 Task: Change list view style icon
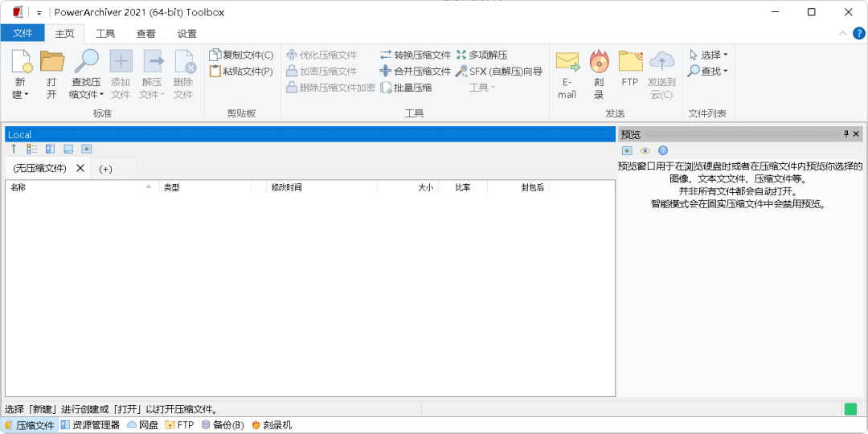click(32, 149)
